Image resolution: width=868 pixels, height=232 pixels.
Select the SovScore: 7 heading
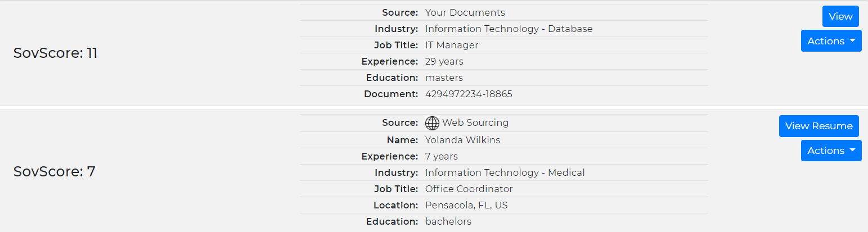pos(54,171)
